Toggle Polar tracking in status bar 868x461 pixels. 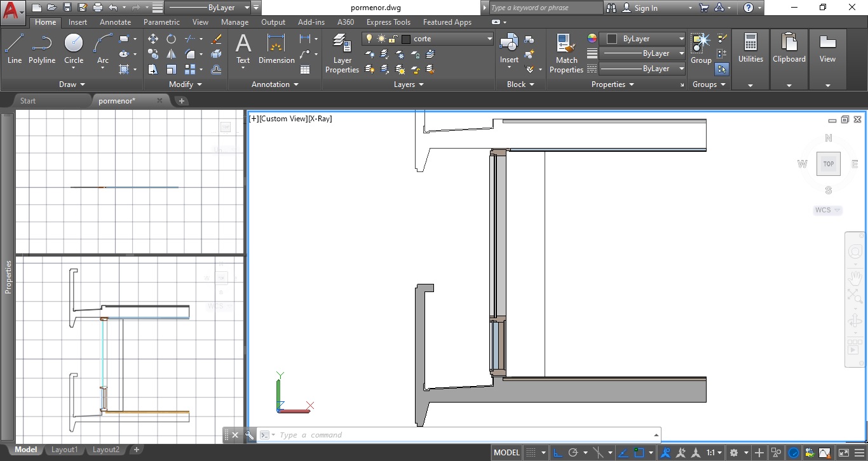(x=573, y=453)
